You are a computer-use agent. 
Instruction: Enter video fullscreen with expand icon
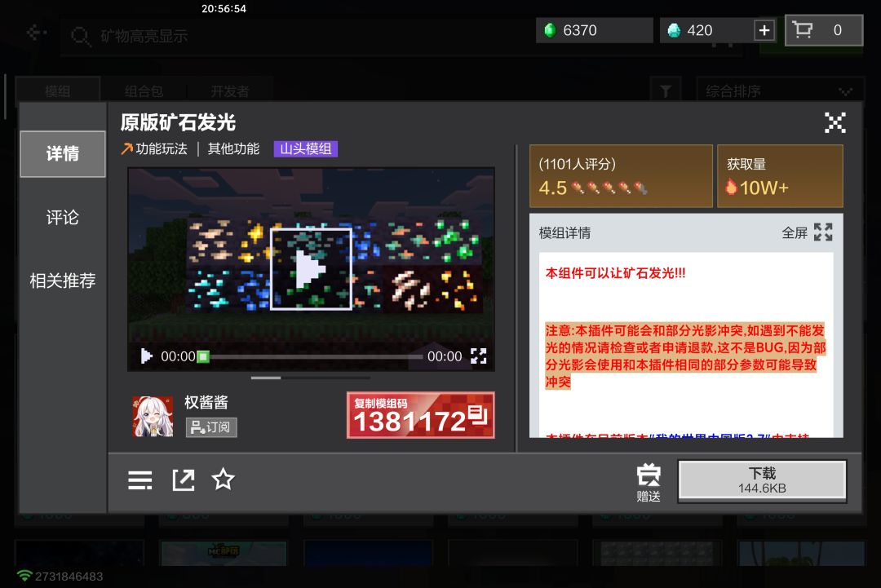pos(478,356)
